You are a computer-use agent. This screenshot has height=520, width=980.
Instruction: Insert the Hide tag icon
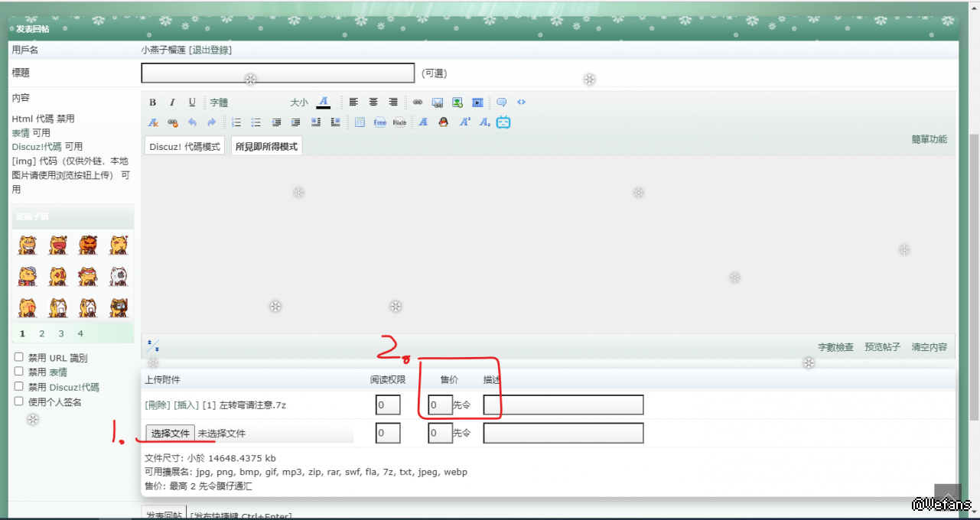(399, 122)
